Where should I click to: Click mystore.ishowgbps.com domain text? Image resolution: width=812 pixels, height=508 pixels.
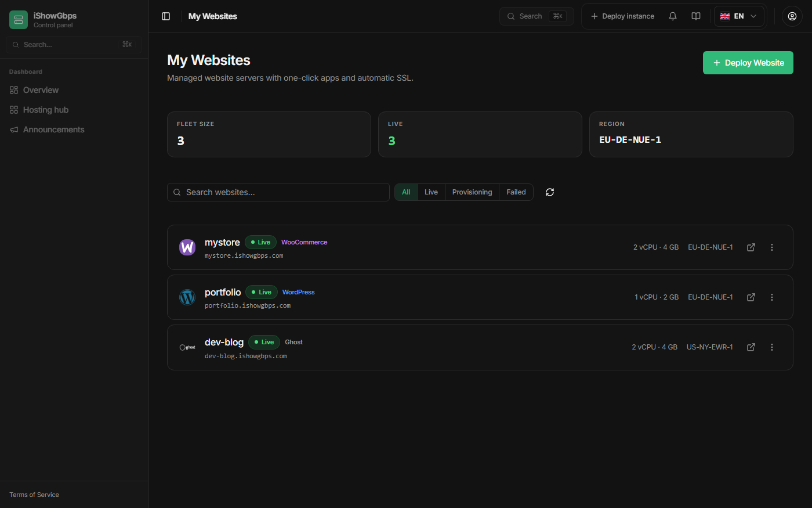point(244,255)
